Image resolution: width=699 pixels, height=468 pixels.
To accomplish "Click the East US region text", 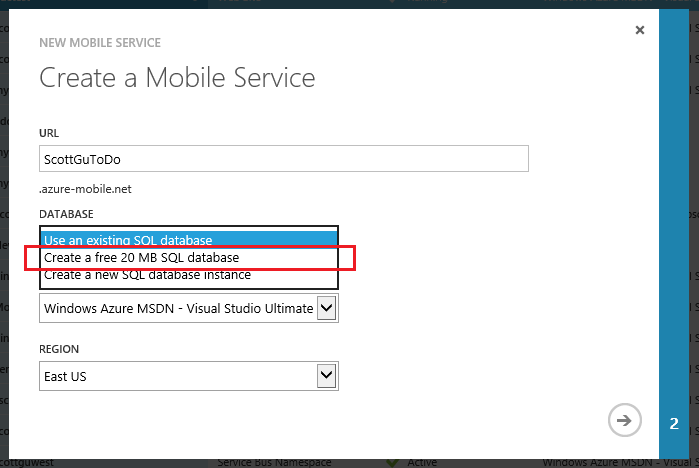I will [x=65, y=377].
